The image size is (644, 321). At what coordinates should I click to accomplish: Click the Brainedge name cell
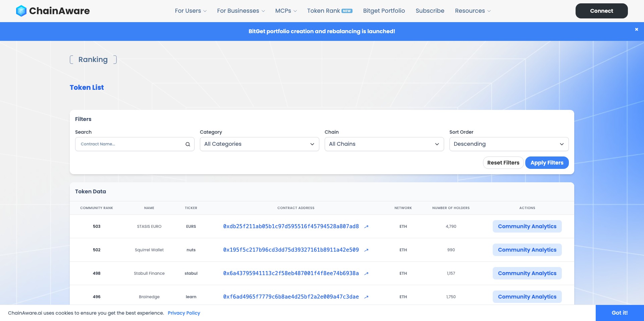(x=149, y=297)
